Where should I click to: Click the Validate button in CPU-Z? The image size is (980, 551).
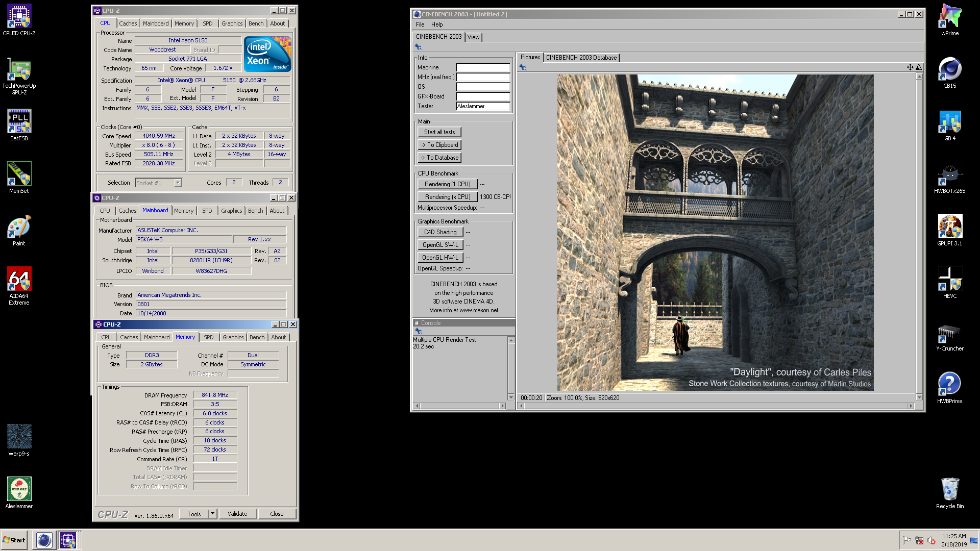click(x=237, y=514)
